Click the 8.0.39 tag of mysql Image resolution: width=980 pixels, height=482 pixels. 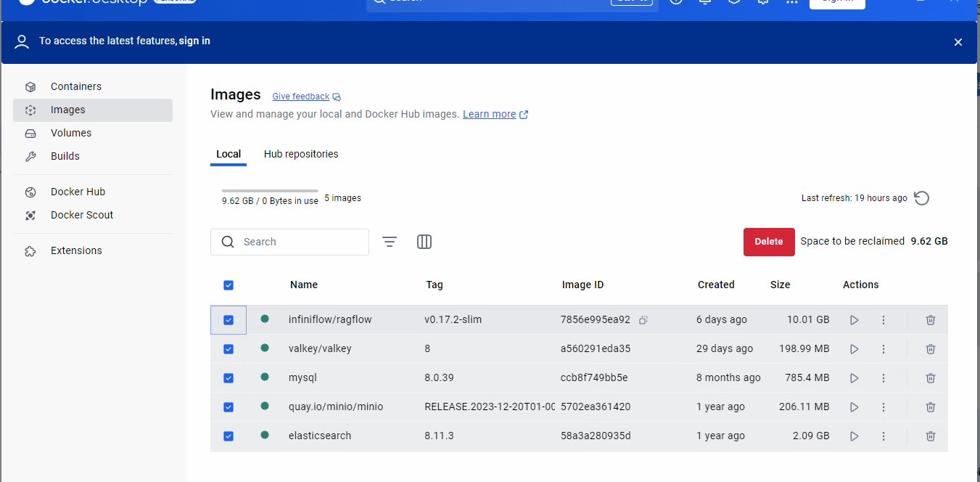pyautogui.click(x=439, y=377)
